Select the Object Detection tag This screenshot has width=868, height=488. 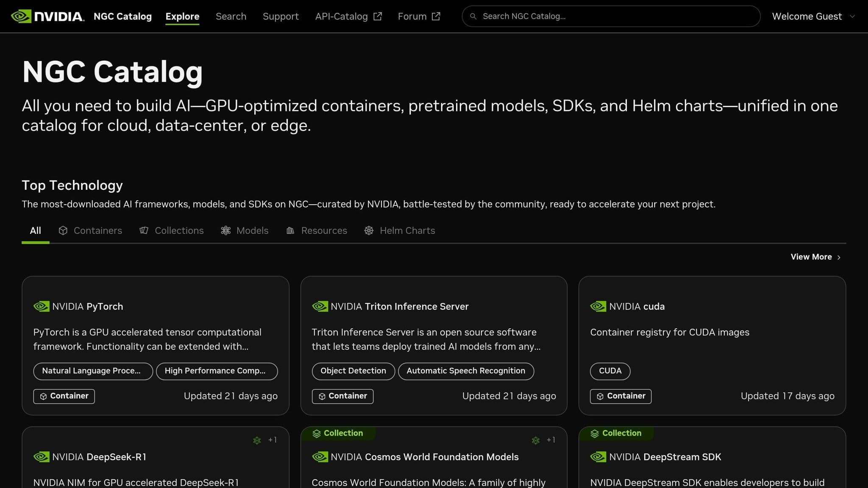point(353,371)
